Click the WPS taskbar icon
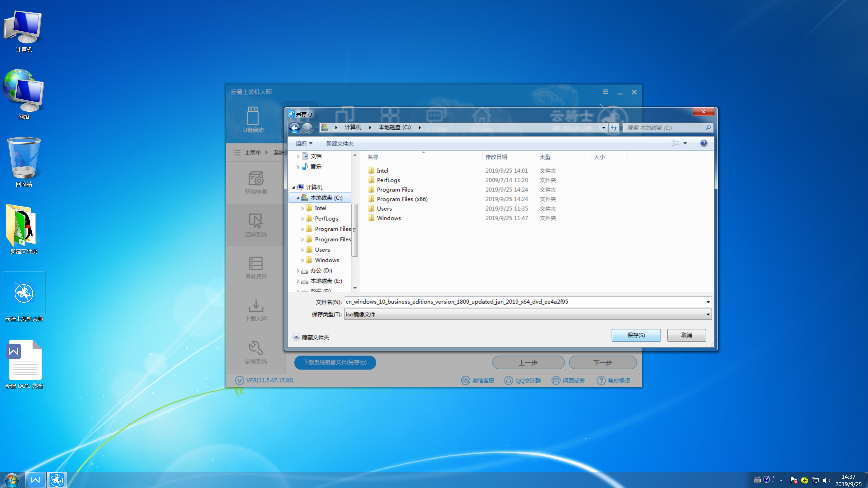 [35, 480]
